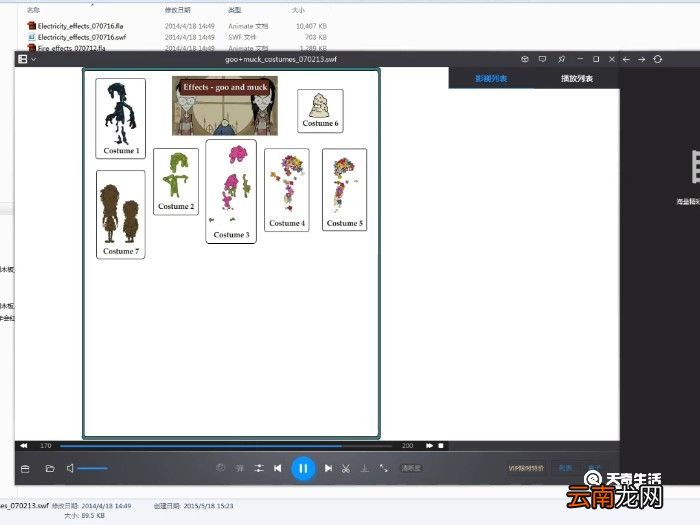
Task: Click the Costume 3 thumbnail
Action: tap(231, 190)
